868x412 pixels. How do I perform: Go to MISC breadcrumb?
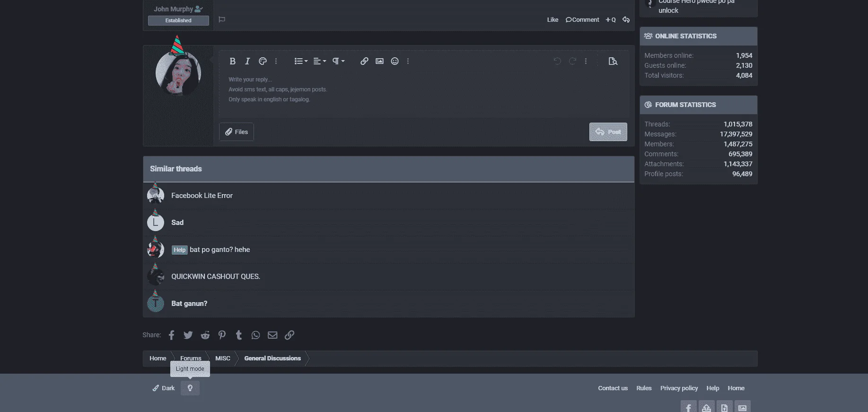(223, 358)
